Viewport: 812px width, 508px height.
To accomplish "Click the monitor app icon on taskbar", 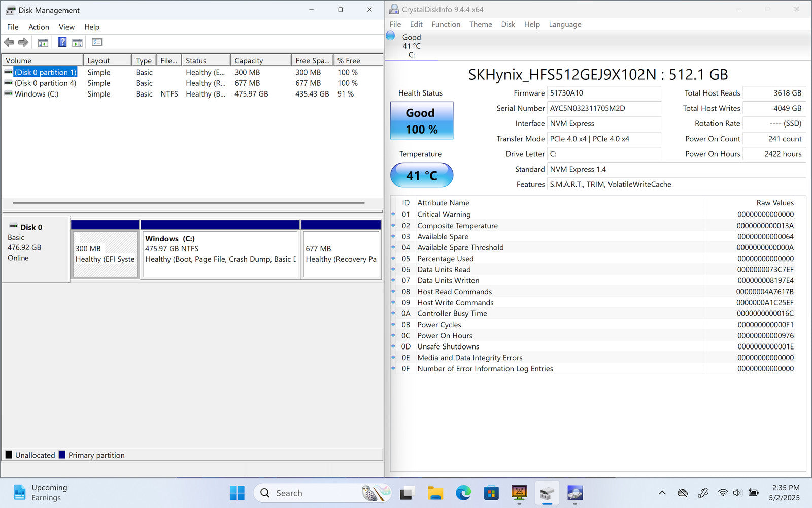I will (519, 493).
